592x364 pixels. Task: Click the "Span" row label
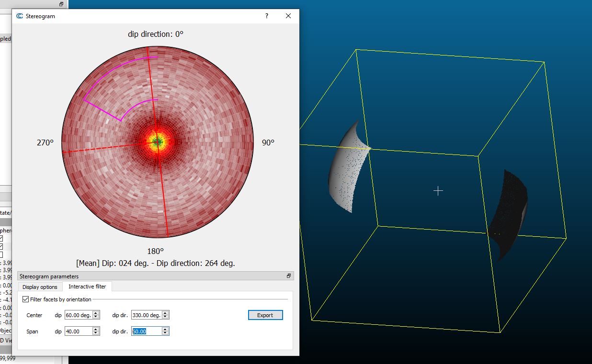click(x=32, y=331)
